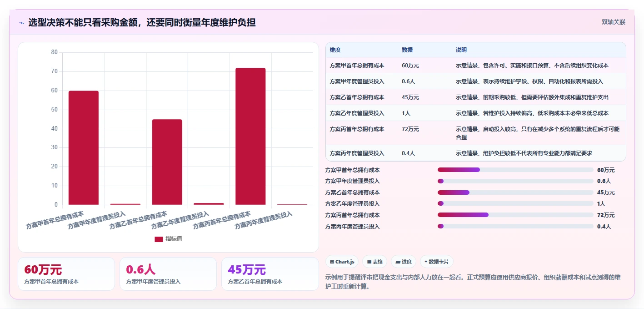Click the 45 bar for 方案乙首年总拥有成本
Screen dimensions: 644x309
point(167,162)
